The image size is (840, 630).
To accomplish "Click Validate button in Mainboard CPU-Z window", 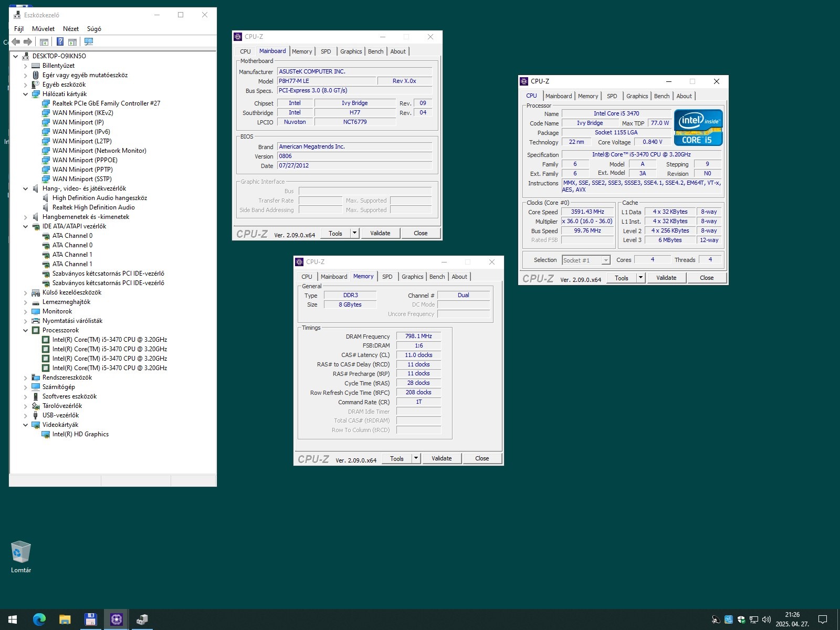I will coord(380,233).
